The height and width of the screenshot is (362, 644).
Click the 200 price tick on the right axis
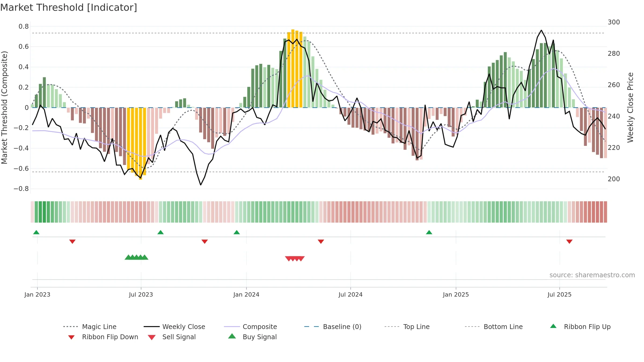pos(614,179)
